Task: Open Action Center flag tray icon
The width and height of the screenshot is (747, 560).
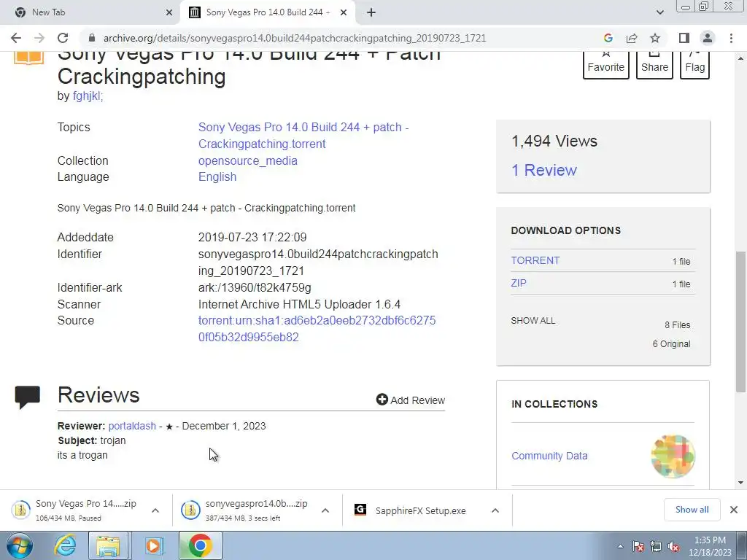Action: click(638, 546)
